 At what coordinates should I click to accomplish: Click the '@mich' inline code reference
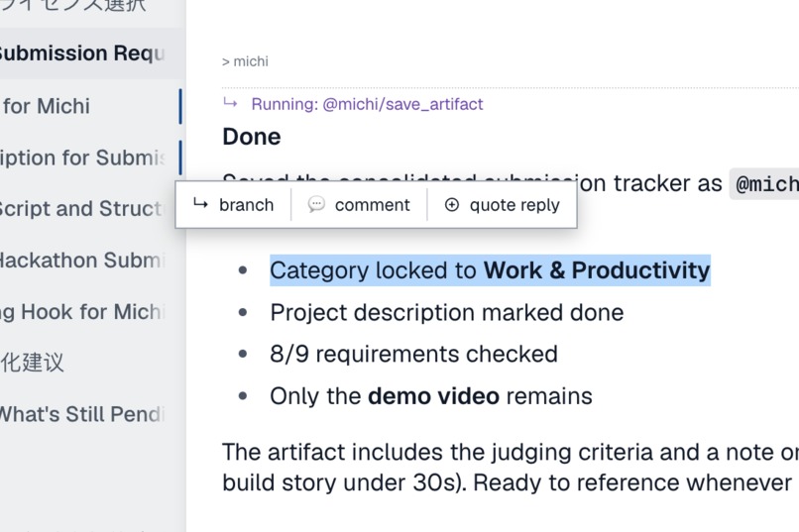click(764, 184)
